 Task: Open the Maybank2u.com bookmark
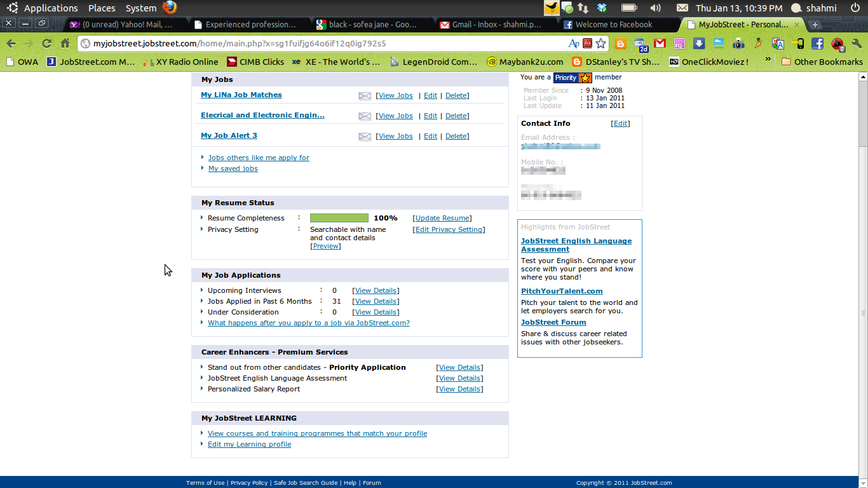coord(525,62)
